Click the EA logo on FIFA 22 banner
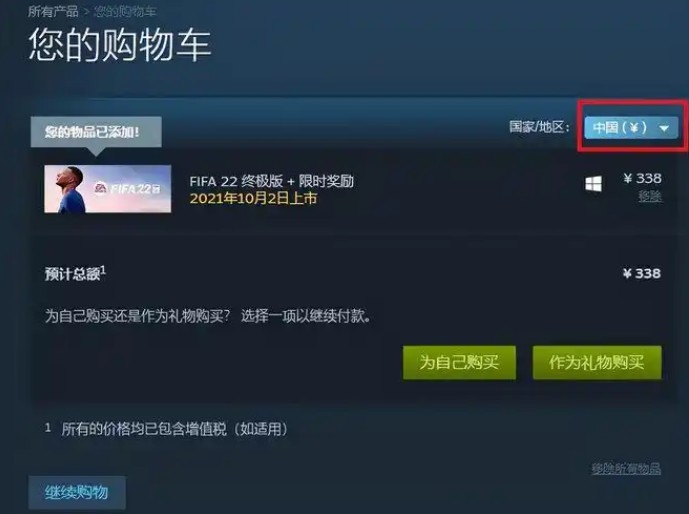The image size is (689, 514). (101, 188)
